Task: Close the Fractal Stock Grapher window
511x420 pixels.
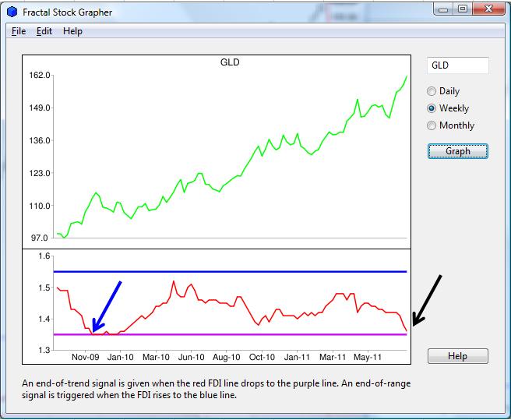Action: pos(488,9)
